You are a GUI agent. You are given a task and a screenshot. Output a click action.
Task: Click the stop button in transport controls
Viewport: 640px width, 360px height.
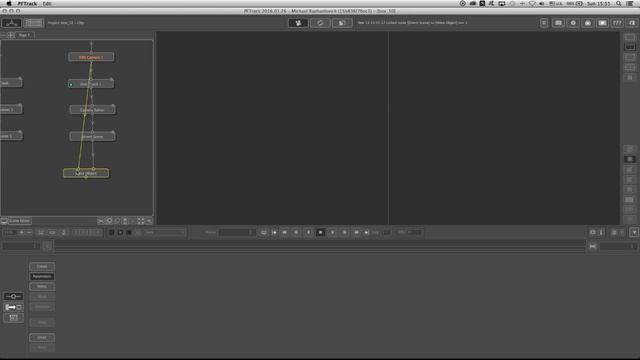coord(320,232)
